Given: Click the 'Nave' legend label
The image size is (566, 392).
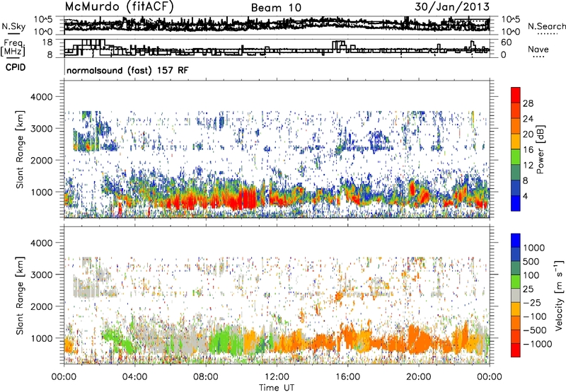Looking at the screenshot, I should point(538,49).
